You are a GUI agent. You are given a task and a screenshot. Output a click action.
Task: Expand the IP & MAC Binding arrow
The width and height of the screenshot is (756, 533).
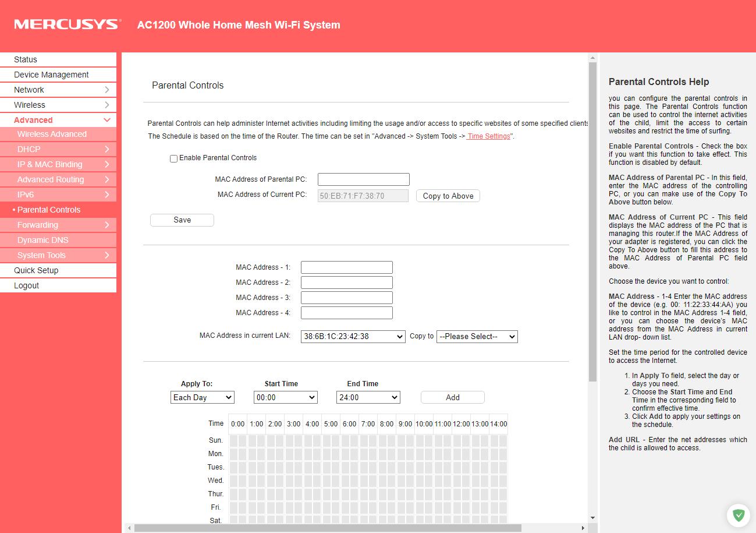(x=107, y=164)
